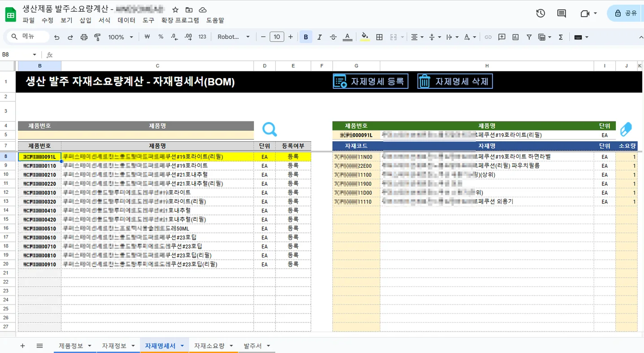The height and width of the screenshot is (353, 644).
Task: Open all sheets list button
Action: click(x=39, y=346)
